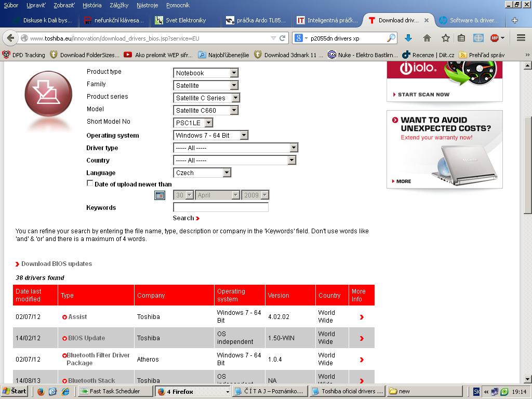Go to the Firefox home page icon
This screenshot has width=532, height=399.
(x=427, y=38)
